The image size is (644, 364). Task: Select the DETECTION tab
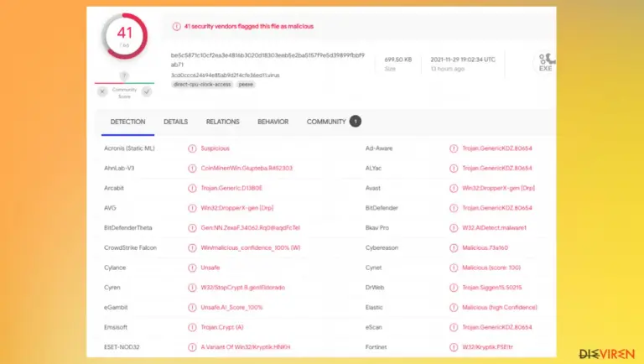click(127, 122)
